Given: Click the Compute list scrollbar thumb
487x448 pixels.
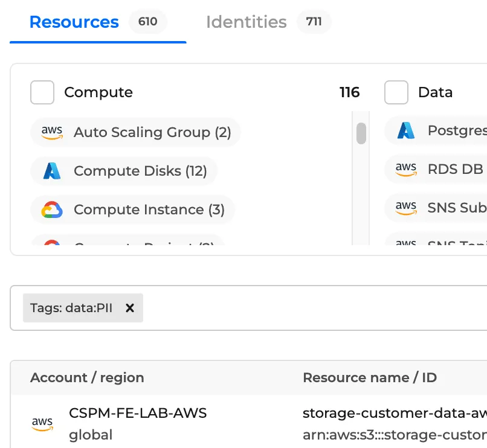Looking at the screenshot, I should point(361,133).
